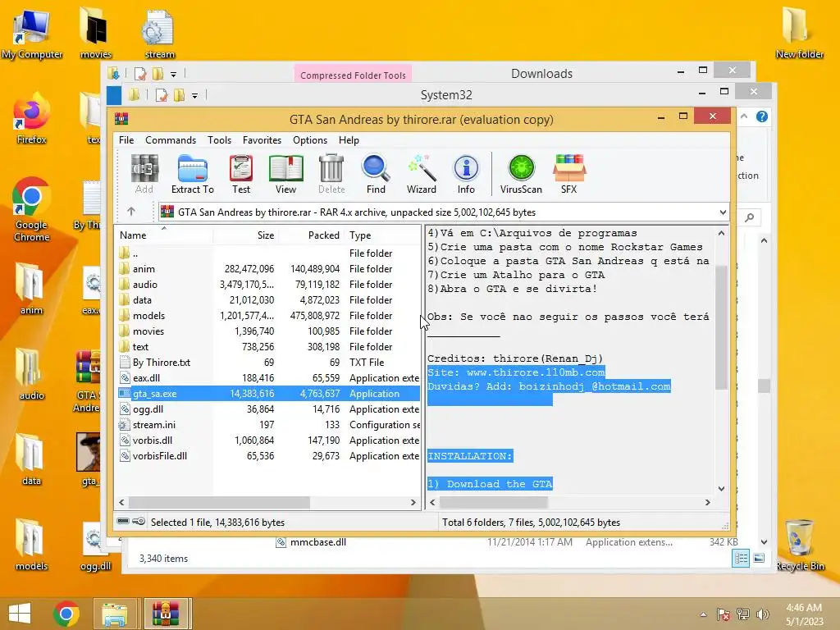
Task: Open File Explorer from the taskbar
Action: [115, 614]
